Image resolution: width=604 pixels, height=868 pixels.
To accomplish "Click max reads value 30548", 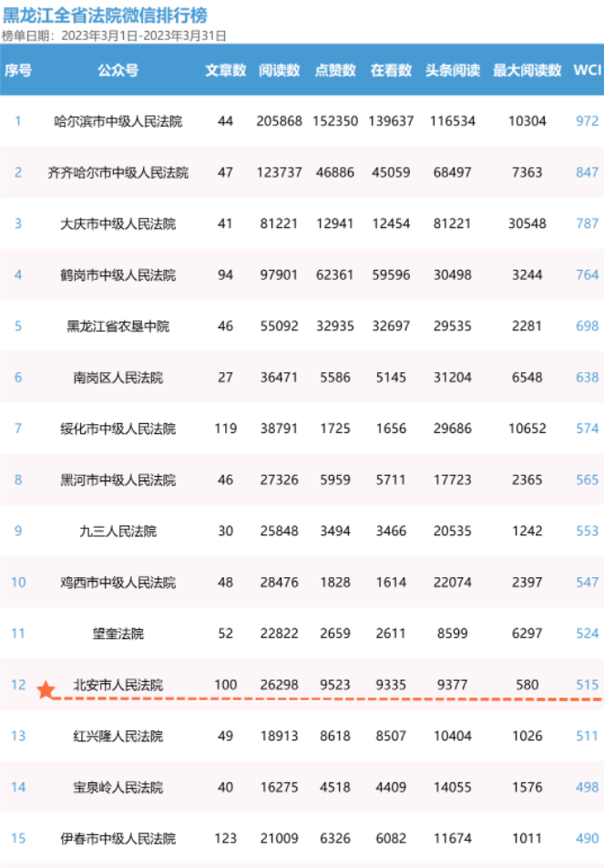I will [527, 223].
